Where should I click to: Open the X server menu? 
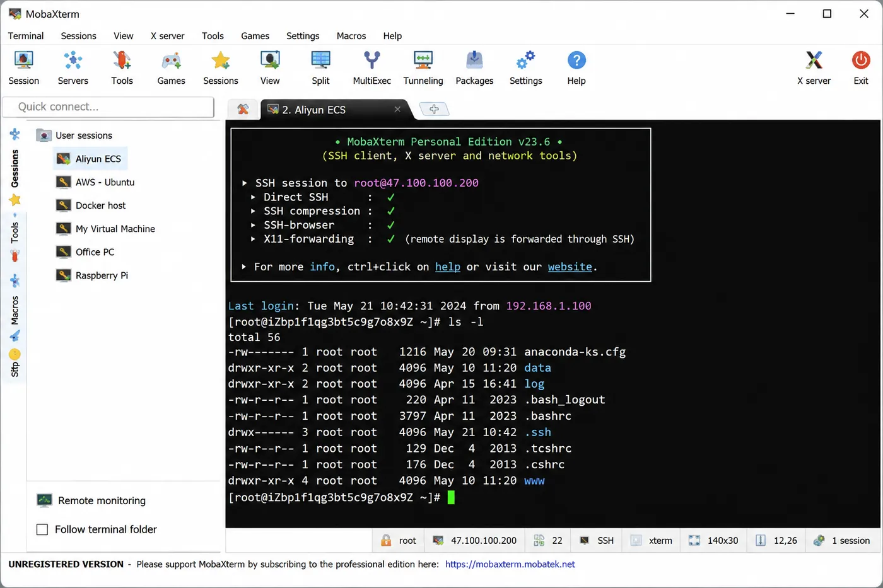(168, 36)
